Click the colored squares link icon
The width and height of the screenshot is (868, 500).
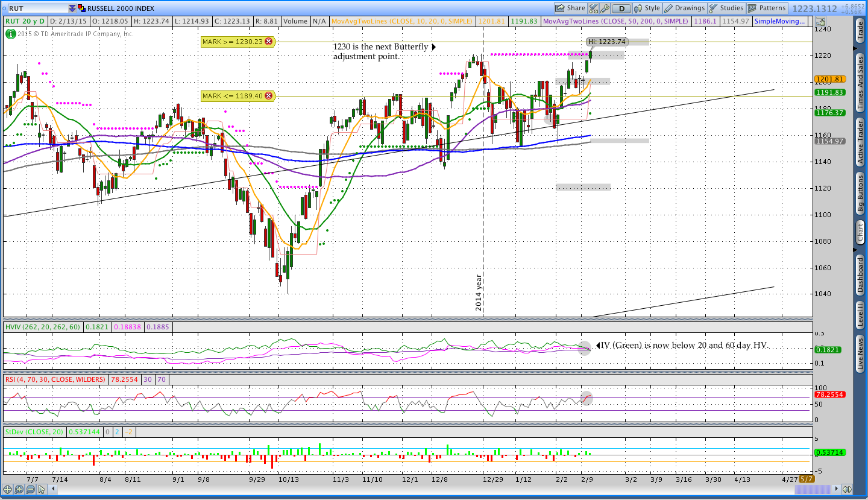82,8
